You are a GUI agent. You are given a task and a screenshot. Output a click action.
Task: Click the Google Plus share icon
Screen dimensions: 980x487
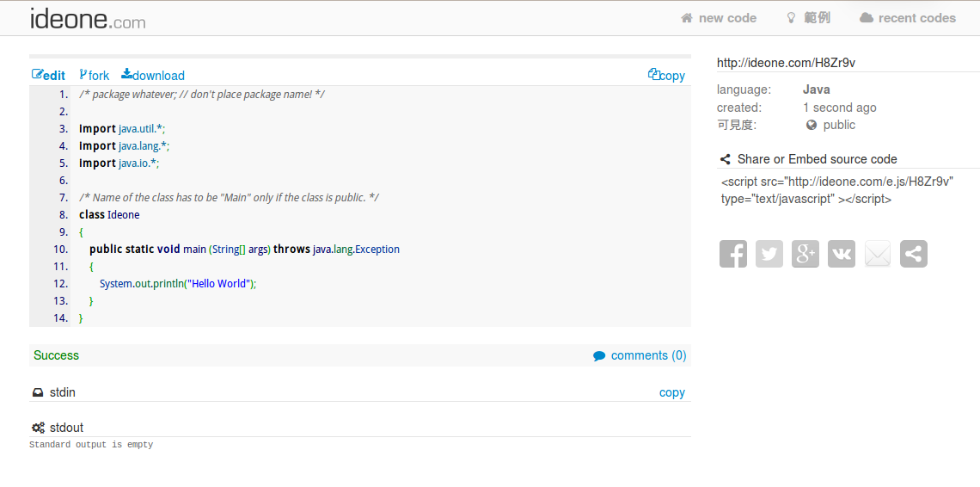pyautogui.click(x=805, y=254)
